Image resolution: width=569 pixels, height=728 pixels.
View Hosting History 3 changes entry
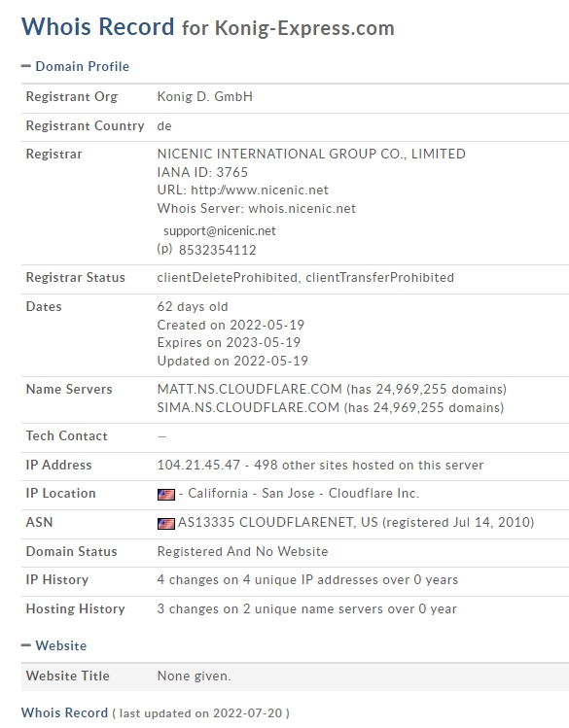click(x=307, y=608)
